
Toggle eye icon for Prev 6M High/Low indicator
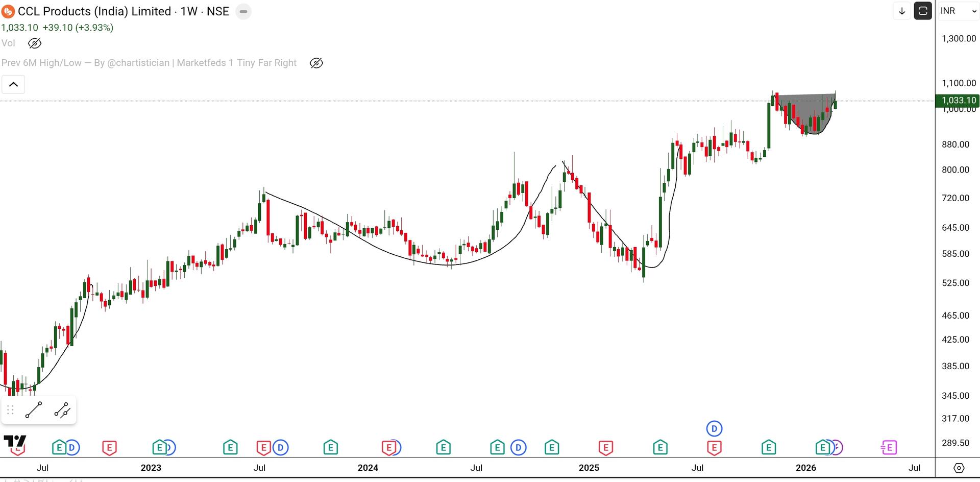(316, 63)
